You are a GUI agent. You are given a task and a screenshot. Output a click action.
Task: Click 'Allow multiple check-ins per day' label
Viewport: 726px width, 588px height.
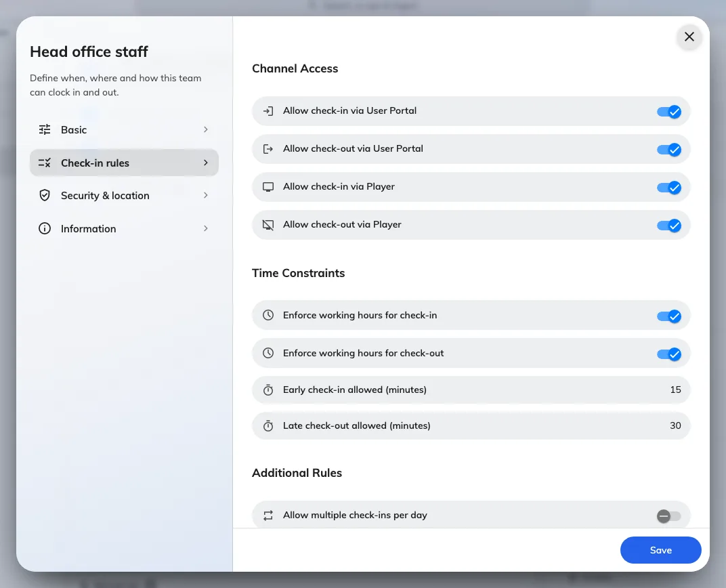355,516
